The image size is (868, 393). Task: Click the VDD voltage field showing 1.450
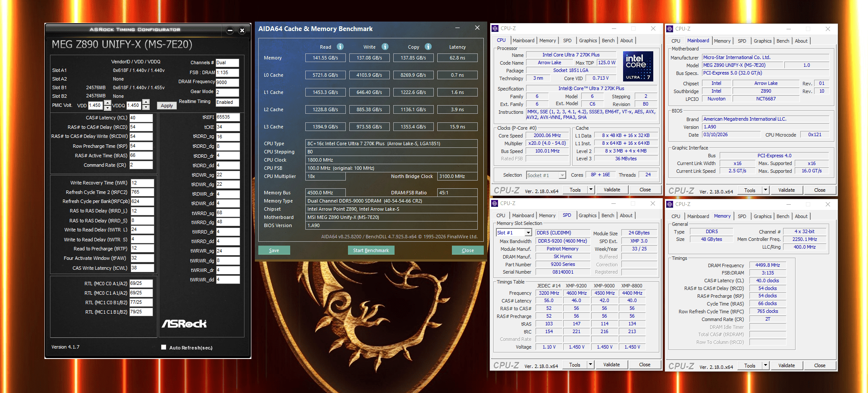[x=96, y=105]
